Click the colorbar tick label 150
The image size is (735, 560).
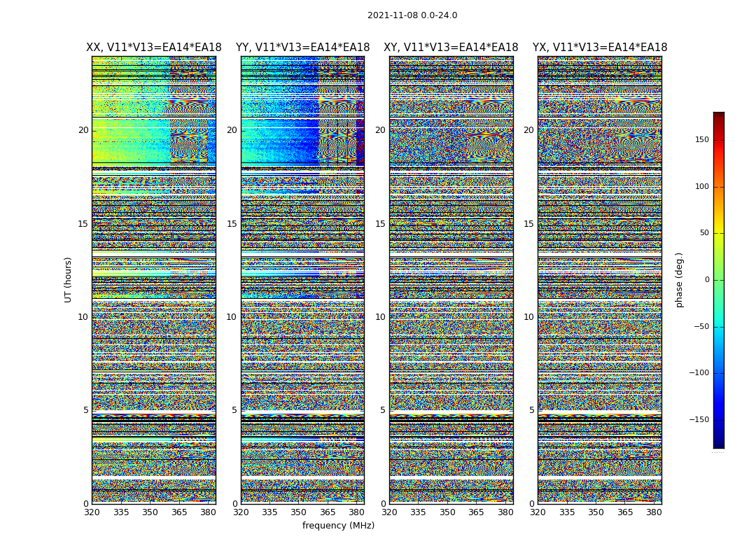pos(702,139)
